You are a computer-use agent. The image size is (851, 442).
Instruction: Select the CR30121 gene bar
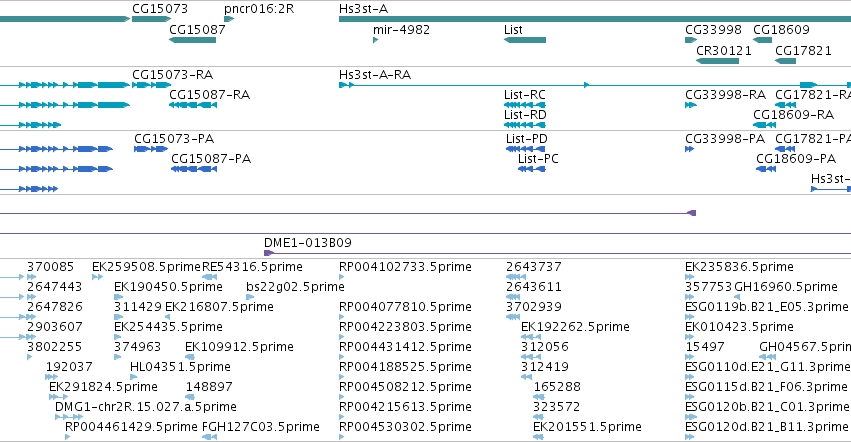[717, 61]
